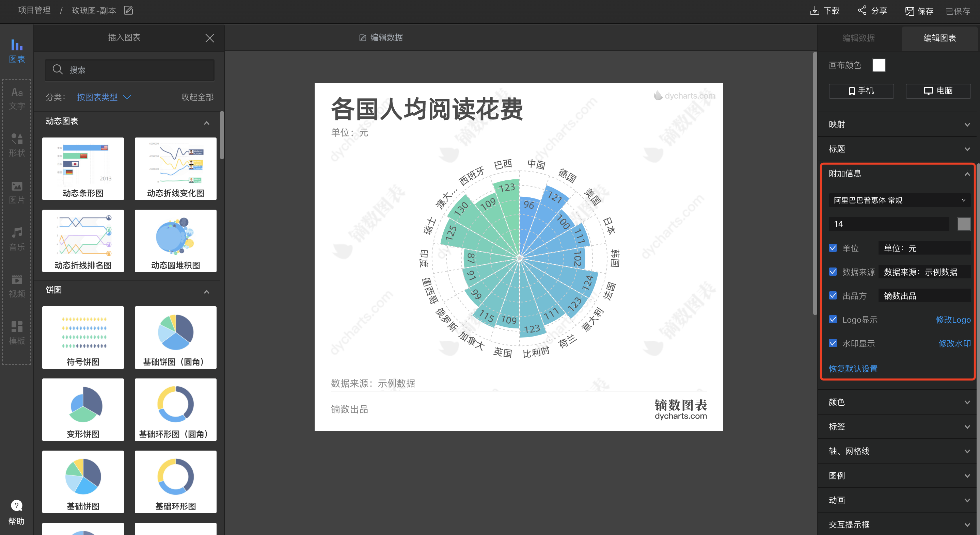Click the rename pencil icon beside 玫瑰图-副本

pyautogui.click(x=129, y=10)
